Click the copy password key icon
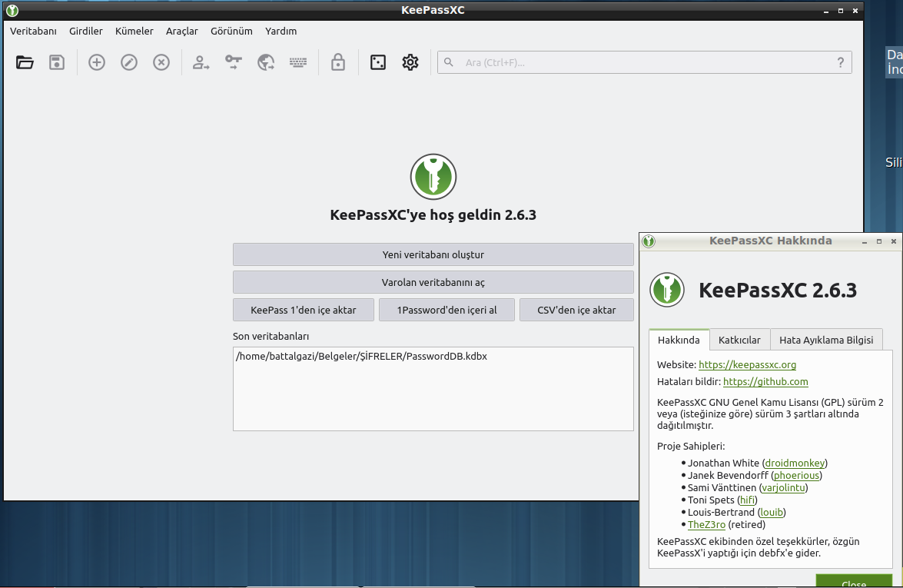 pyautogui.click(x=233, y=62)
